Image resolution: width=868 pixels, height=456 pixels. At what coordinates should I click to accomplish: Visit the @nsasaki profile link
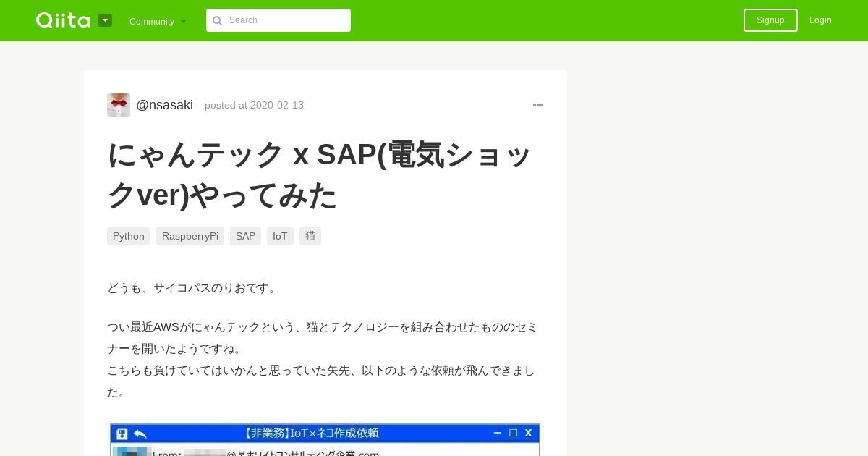[164, 105]
